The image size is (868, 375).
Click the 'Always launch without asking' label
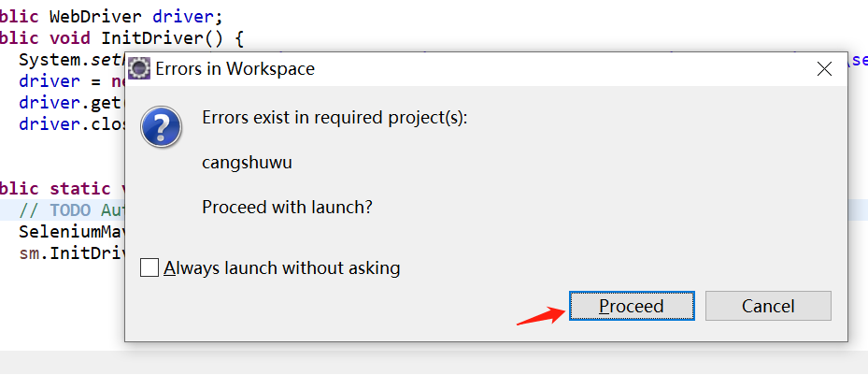click(x=281, y=268)
